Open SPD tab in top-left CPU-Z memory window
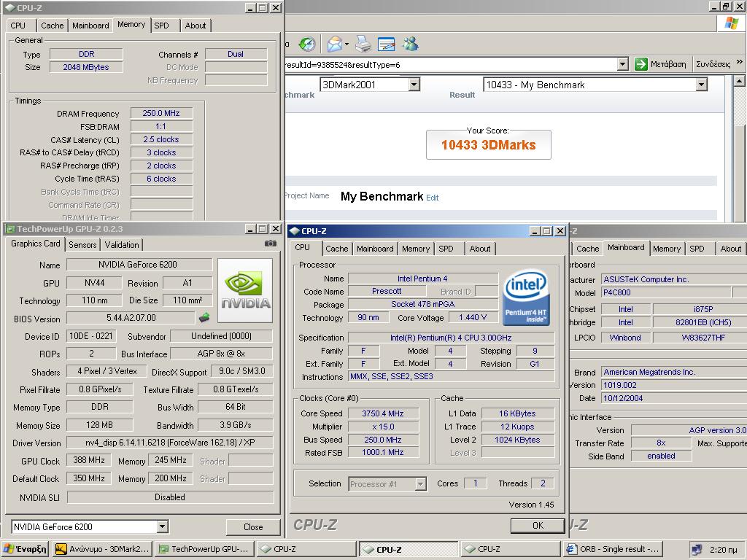The width and height of the screenshot is (747, 560). [161, 26]
